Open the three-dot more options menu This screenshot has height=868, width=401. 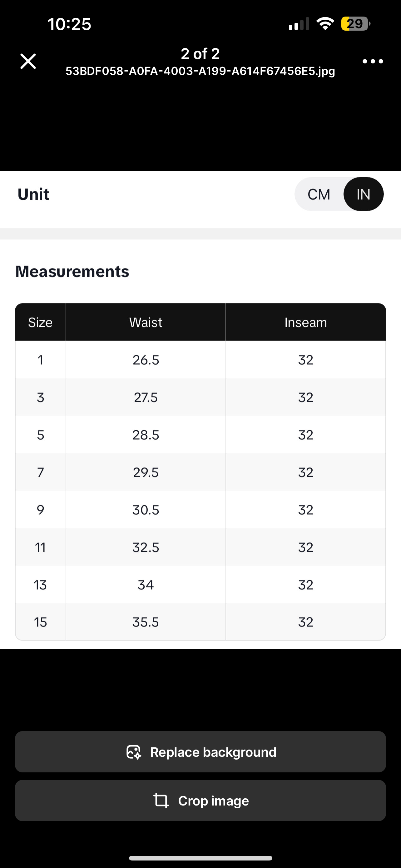(x=372, y=61)
